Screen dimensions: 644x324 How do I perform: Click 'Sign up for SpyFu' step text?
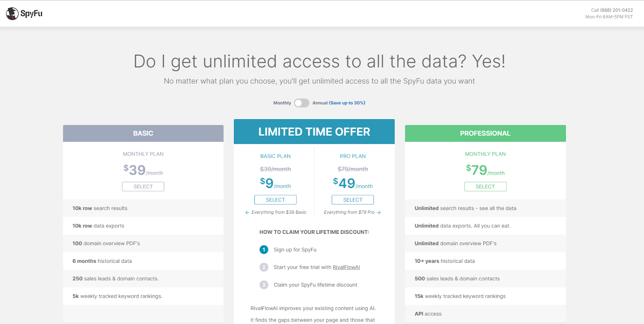295,250
